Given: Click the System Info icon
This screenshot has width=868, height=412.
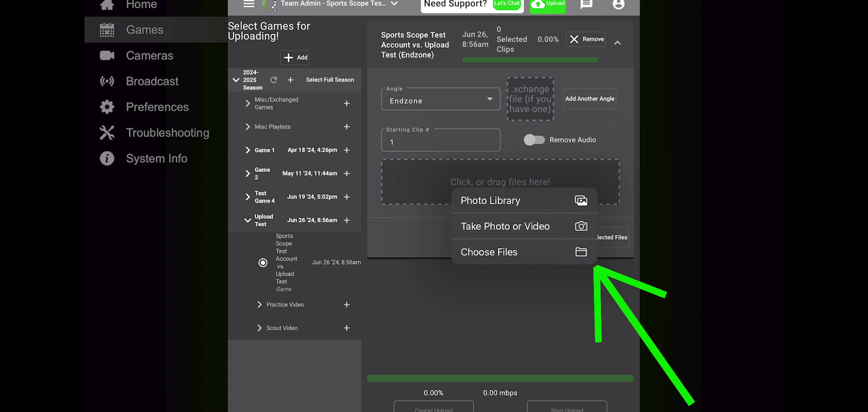Looking at the screenshot, I should coord(107,159).
